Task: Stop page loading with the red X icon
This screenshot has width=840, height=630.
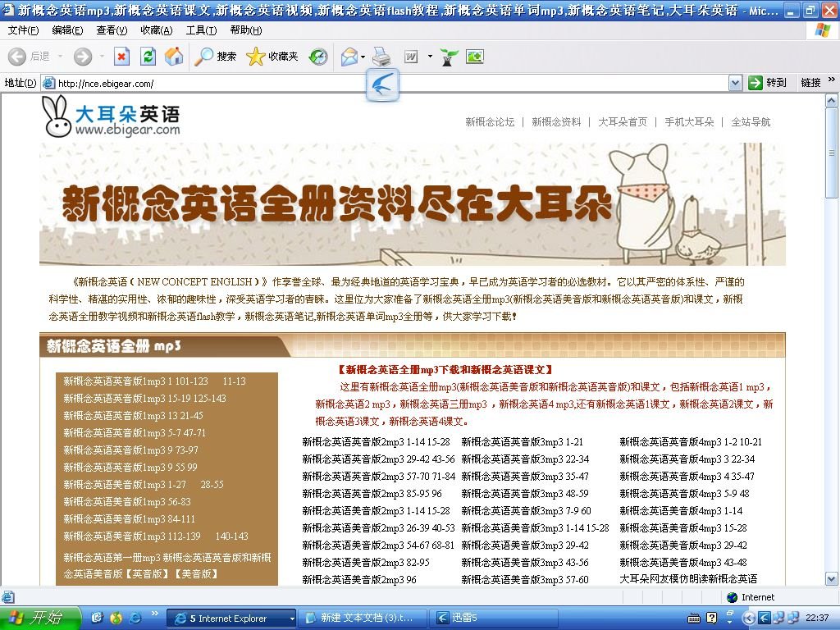Action: pyautogui.click(x=121, y=57)
